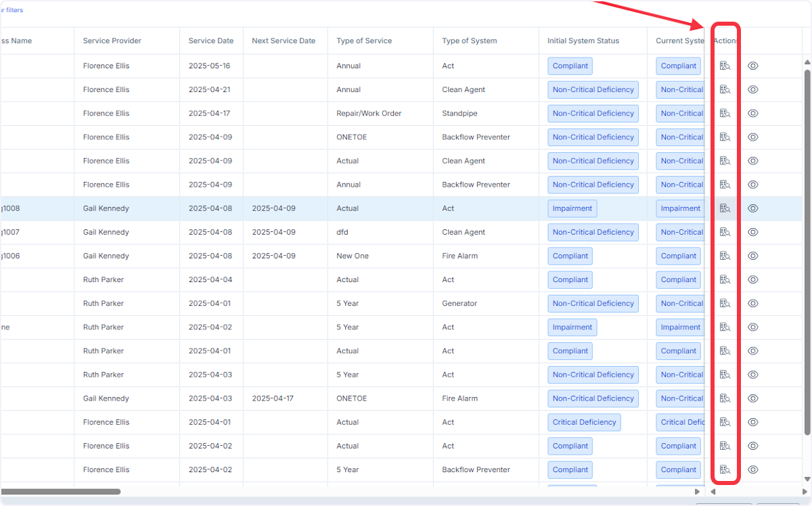The image size is (812, 506).
Task: Click eye icon for ONETOE Fire Alarm row
Action: pos(753,398)
